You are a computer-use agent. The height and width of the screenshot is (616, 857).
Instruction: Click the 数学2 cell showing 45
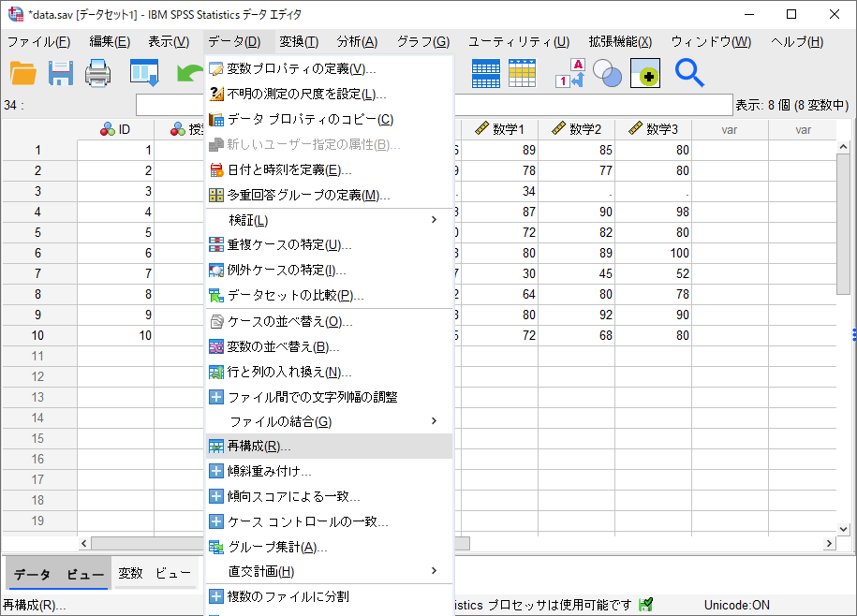(x=577, y=273)
